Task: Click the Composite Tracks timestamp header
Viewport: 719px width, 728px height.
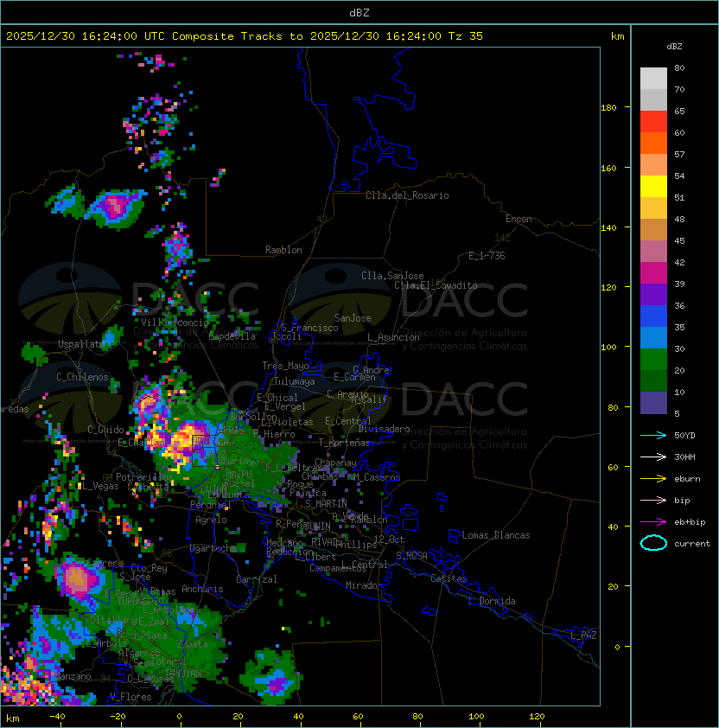Action: click(245, 36)
